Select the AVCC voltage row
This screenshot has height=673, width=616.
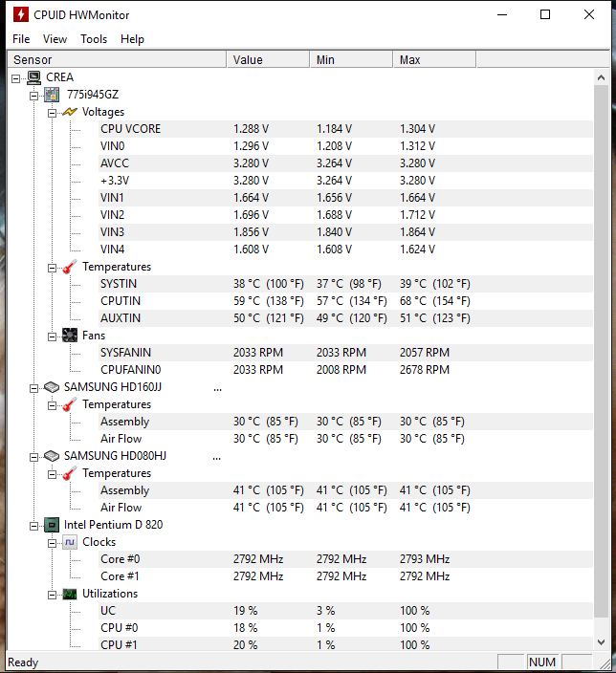tap(346, 163)
